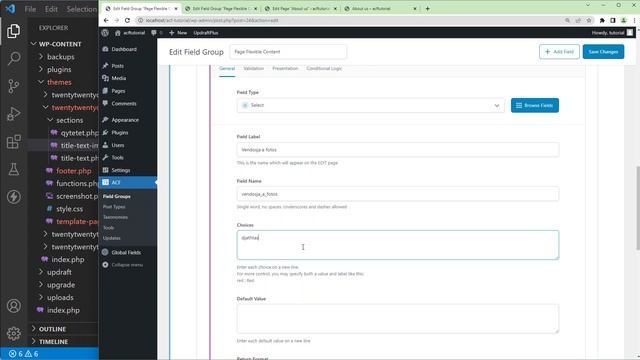Open the Extensions view icon

[13, 142]
